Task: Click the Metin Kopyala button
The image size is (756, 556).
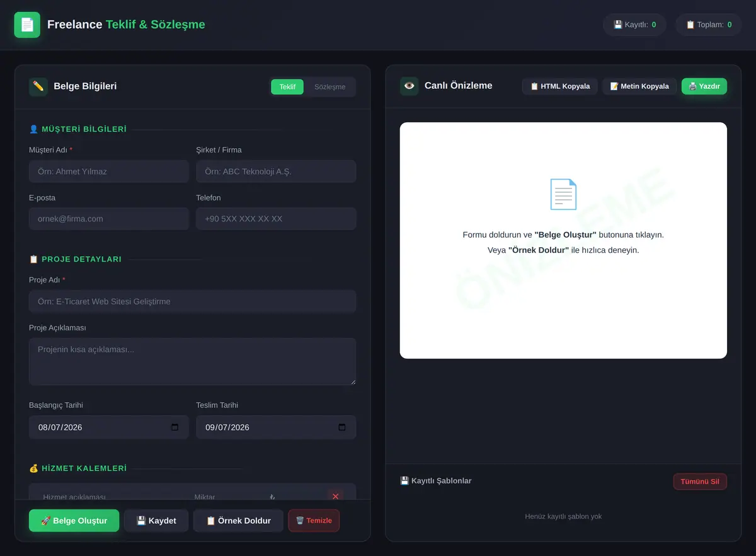Action: [x=639, y=86]
